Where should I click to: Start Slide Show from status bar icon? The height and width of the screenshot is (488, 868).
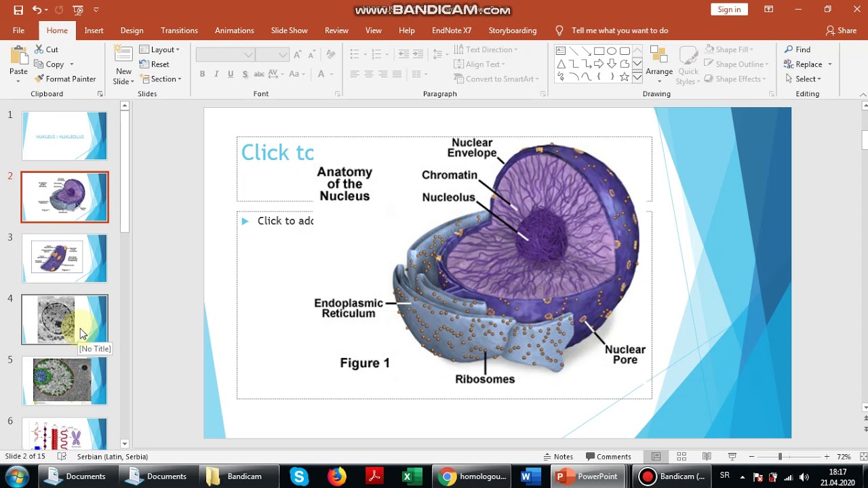click(x=732, y=457)
